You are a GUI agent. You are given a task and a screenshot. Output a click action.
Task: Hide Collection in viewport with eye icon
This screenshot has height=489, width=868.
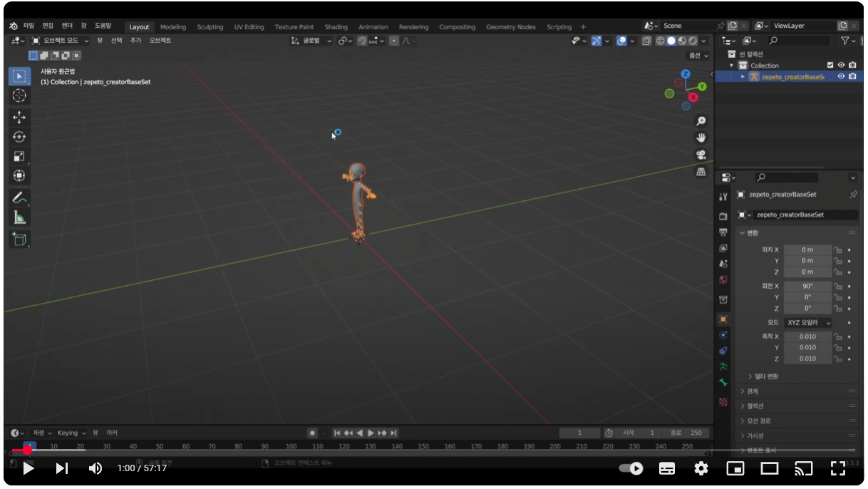(841, 65)
